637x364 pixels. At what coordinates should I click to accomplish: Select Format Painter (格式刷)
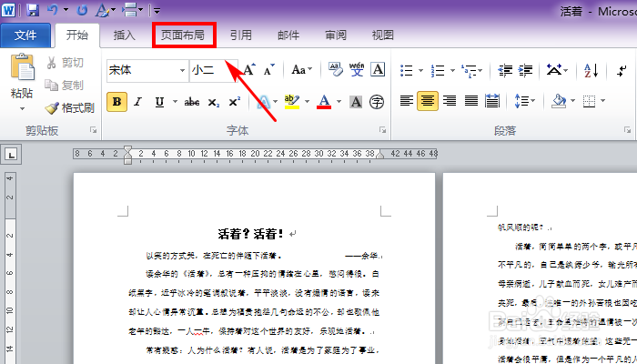point(69,108)
